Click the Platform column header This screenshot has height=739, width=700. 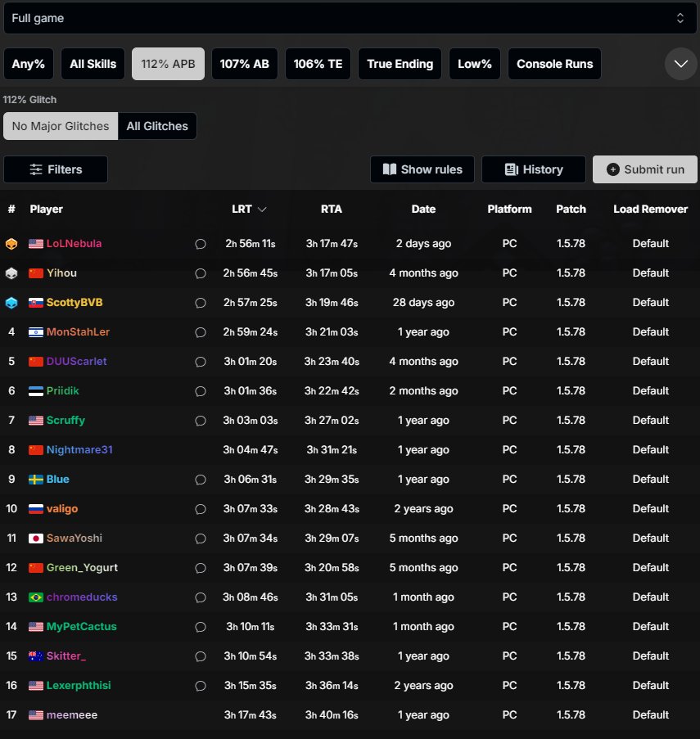(509, 210)
